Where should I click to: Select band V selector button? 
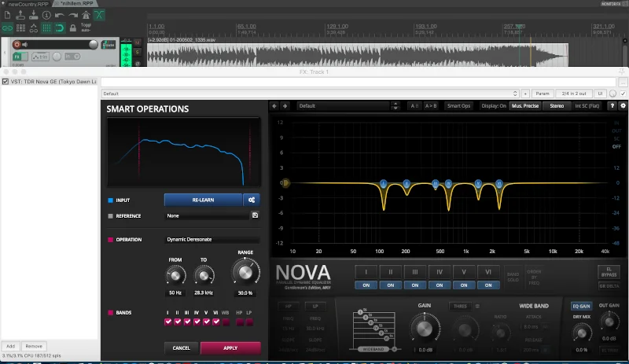point(464,272)
